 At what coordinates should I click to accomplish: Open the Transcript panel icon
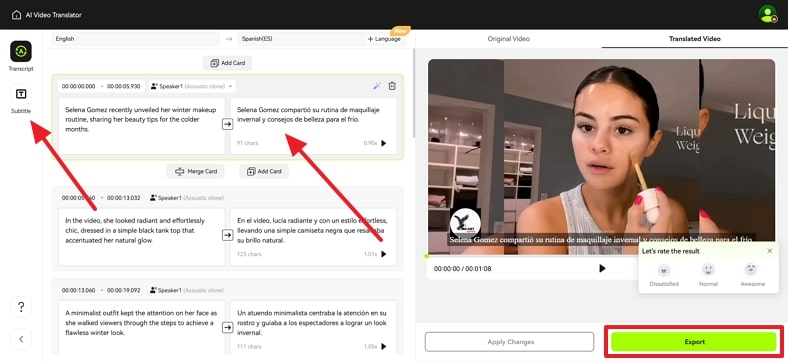point(21,51)
